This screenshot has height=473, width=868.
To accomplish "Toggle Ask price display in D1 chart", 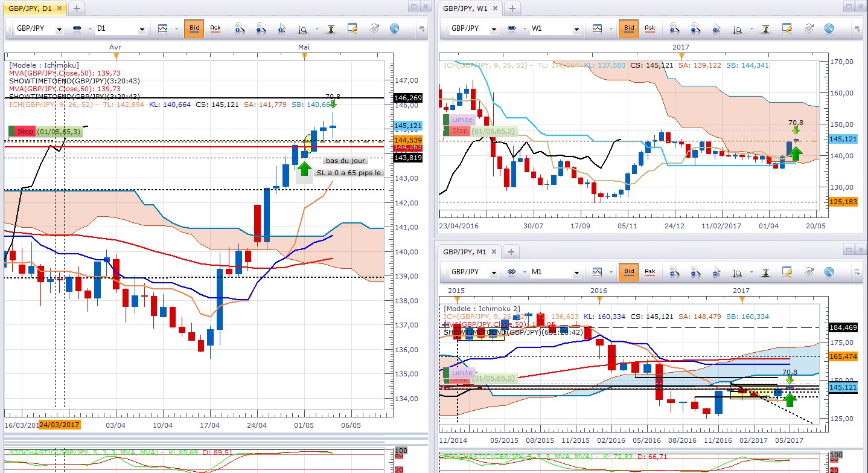I will [215, 28].
